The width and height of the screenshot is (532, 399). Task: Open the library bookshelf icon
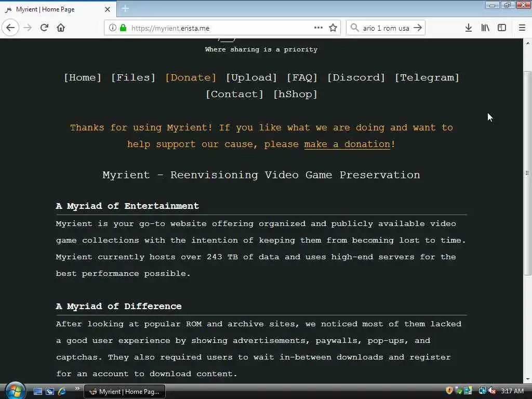pyautogui.click(x=485, y=28)
